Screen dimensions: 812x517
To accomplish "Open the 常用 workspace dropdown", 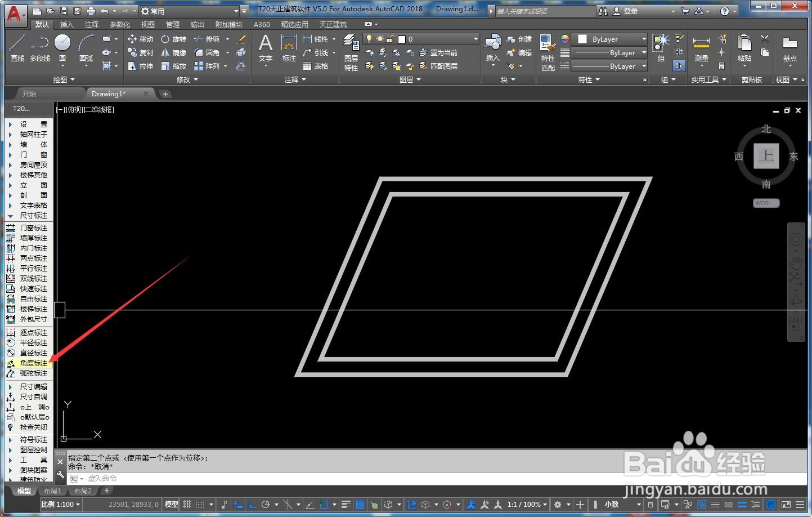I will [x=190, y=11].
